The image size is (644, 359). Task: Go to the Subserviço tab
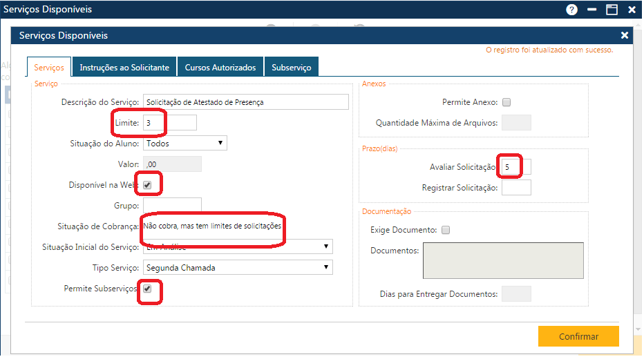[x=291, y=68]
